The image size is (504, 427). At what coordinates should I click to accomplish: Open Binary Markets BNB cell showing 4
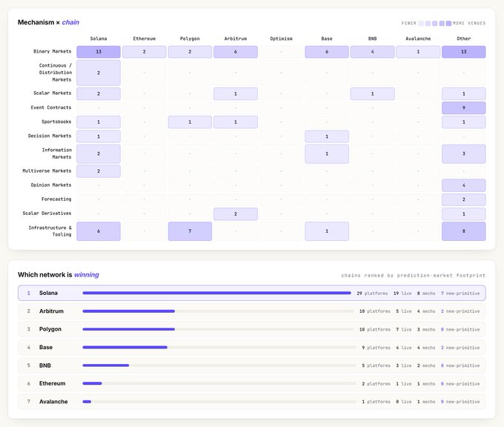[x=372, y=52]
